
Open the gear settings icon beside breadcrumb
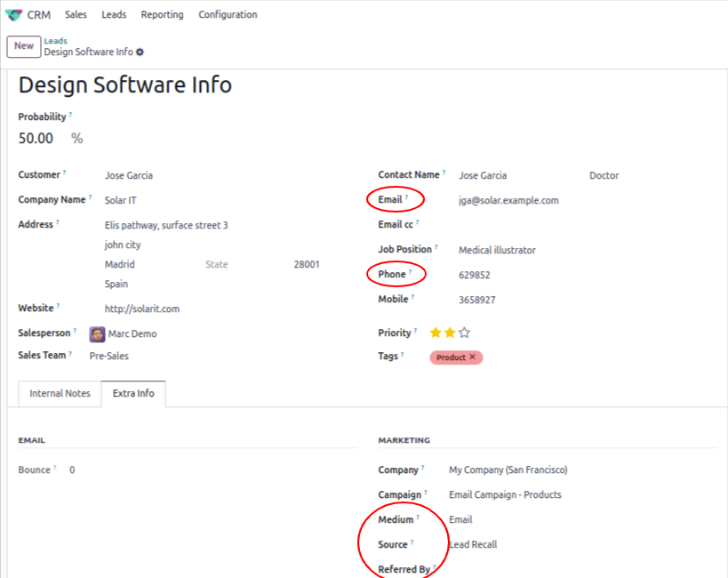pos(140,52)
